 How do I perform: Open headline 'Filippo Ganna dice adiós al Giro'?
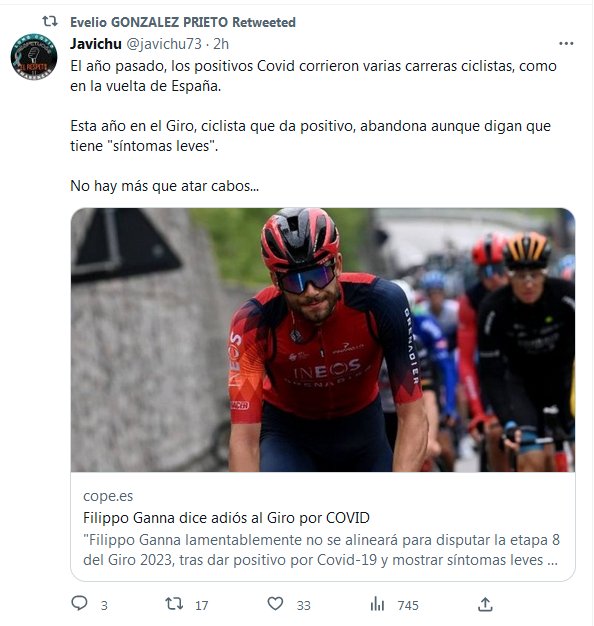pyautogui.click(x=226, y=518)
